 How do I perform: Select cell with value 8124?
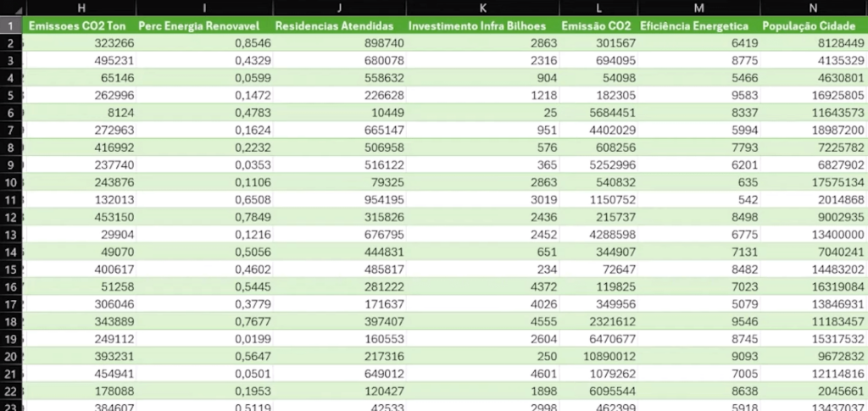coord(81,113)
